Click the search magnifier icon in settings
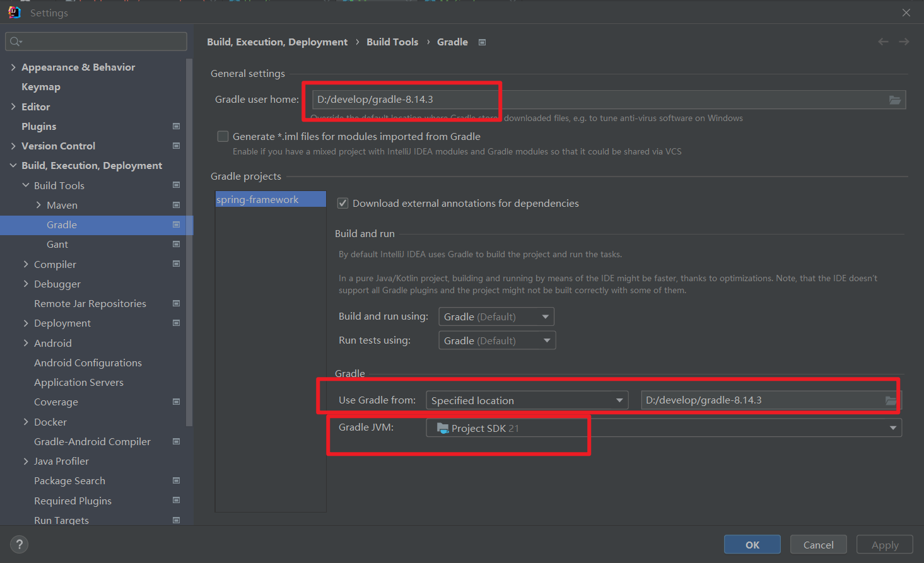 click(16, 42)
